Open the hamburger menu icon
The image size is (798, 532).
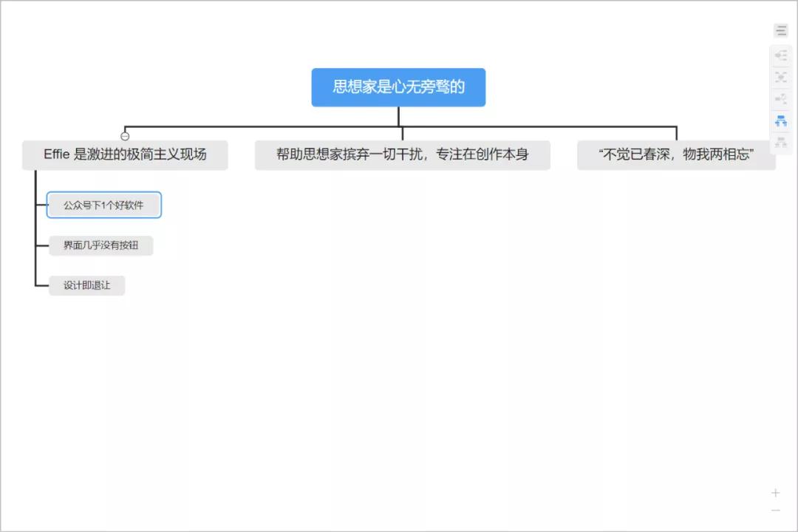pyautogui.click(x=781, y=30)
